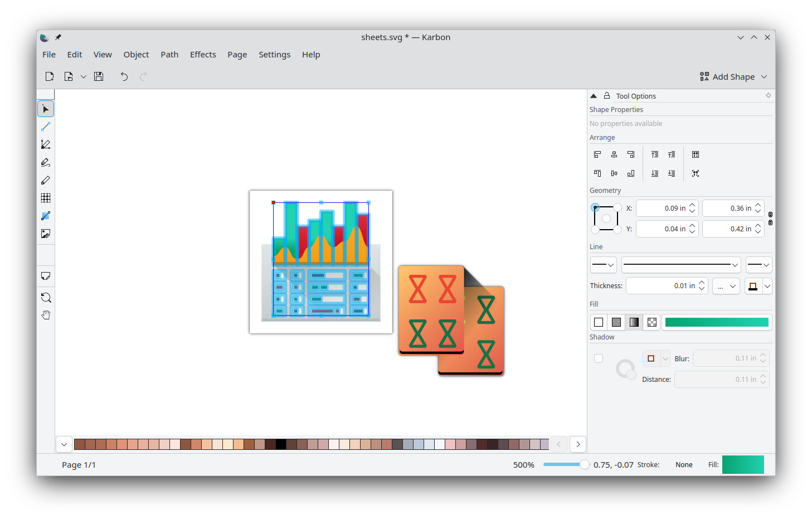Image resolution: width=812 pixels, height=519 pixels.
Task: Click the Thickness input field
Action: coord(660,286)
